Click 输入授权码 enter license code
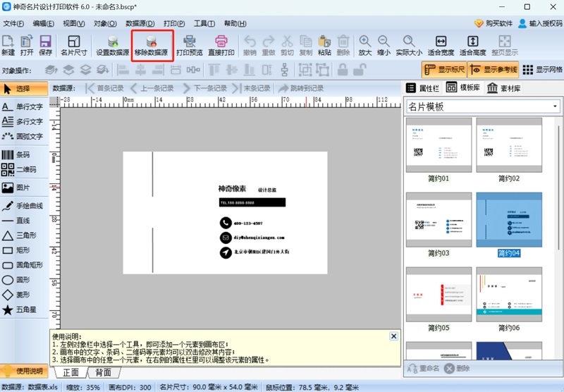The height and width of the screenshot is (392, 564). (x=540, y=23)
